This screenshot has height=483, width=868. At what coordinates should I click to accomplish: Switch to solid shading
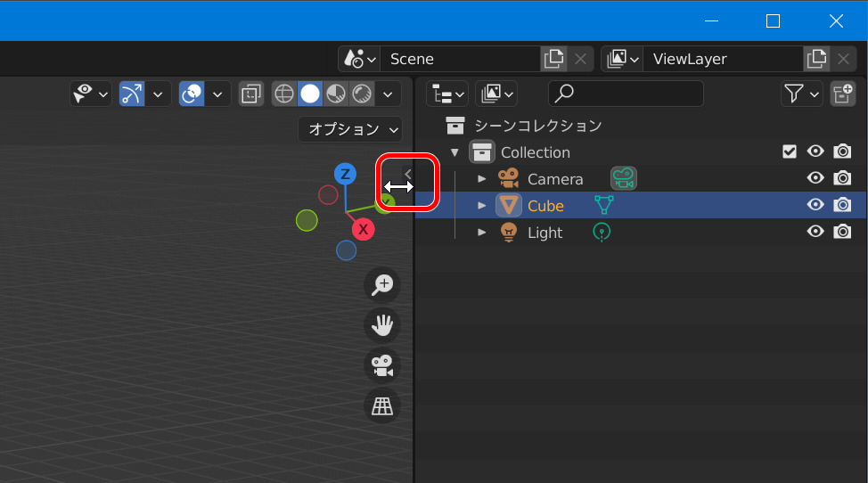point(310,94)
